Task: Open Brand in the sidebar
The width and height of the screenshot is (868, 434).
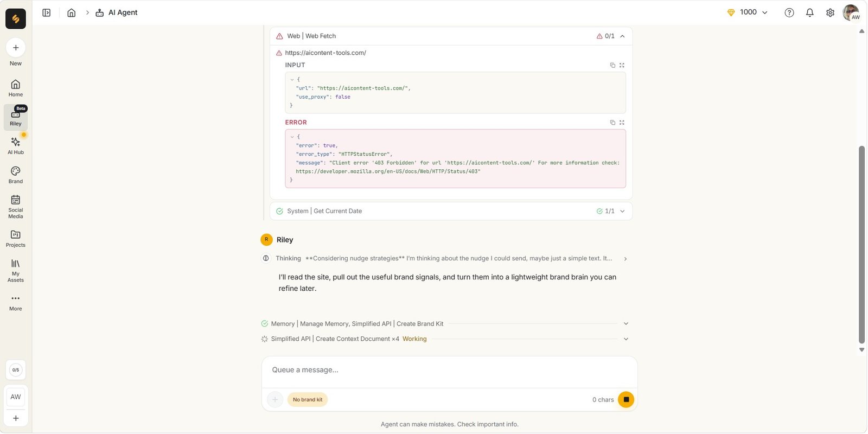Action: coord(16,175)
